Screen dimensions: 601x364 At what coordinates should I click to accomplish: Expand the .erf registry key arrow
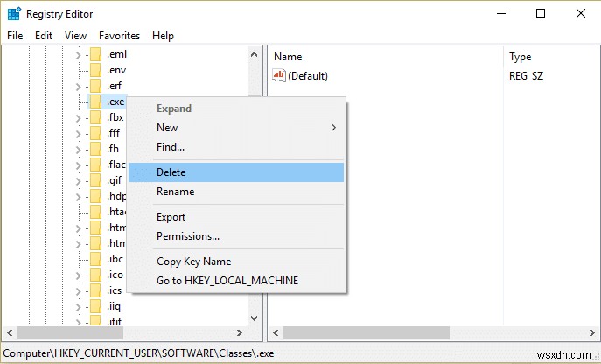pyautogui.click(x=78, y=86)
